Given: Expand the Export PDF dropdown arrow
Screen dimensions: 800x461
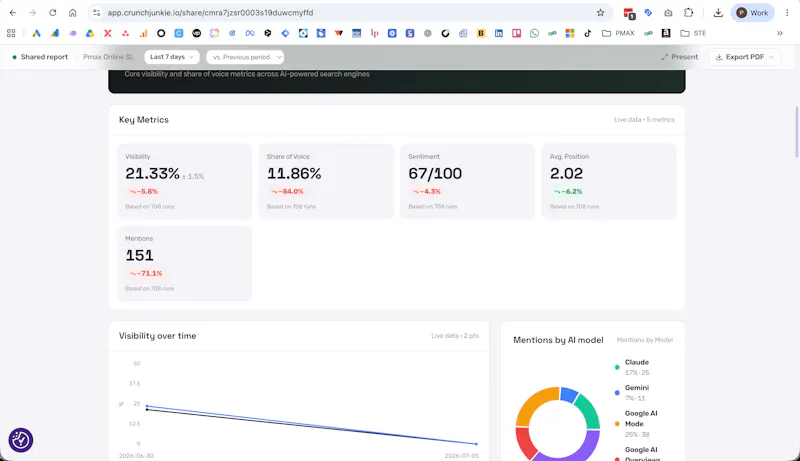Looking at the screenshot, I should pos(771,57).
